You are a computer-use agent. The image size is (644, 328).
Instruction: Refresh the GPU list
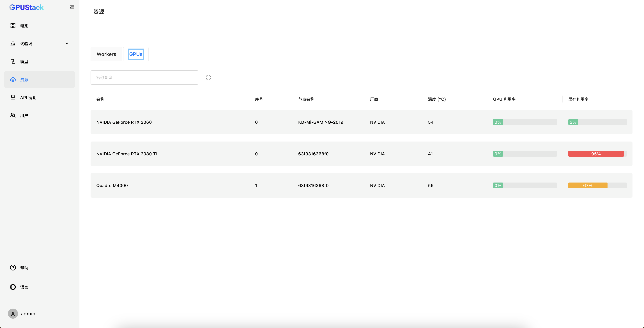point(208,78)
